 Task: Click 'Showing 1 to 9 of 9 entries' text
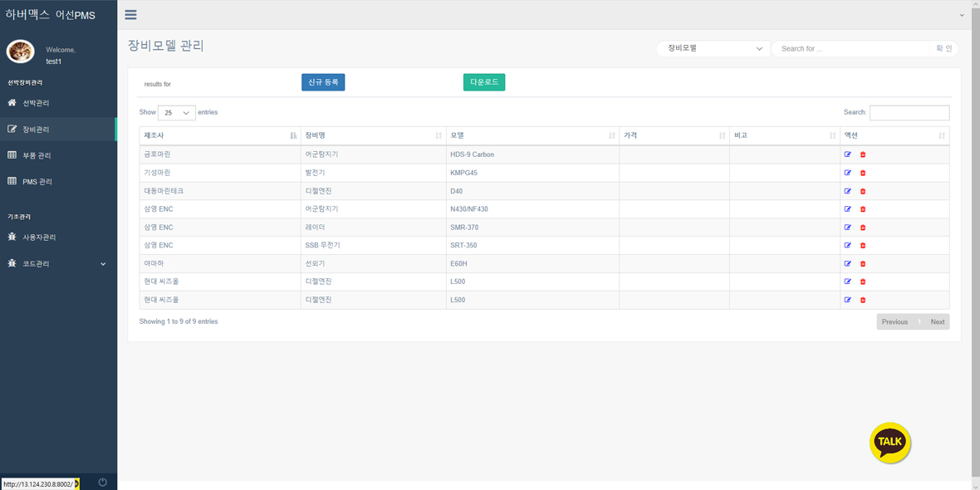click(179, 321)
